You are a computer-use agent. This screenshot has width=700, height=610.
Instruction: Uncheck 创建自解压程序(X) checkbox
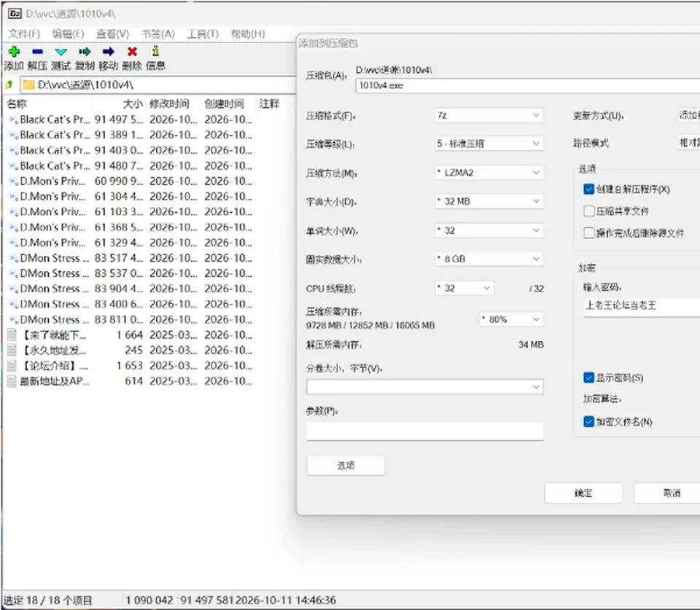(589, 189)
